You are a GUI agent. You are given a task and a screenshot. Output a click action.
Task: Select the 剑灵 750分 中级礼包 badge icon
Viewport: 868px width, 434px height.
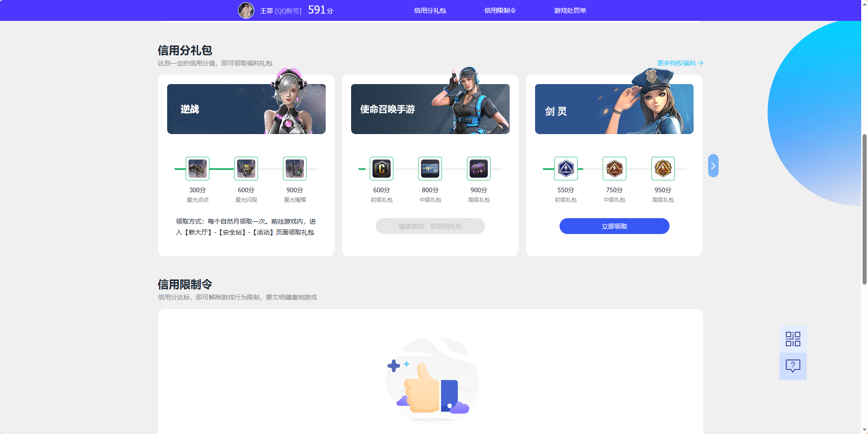(x=615, y=169)
